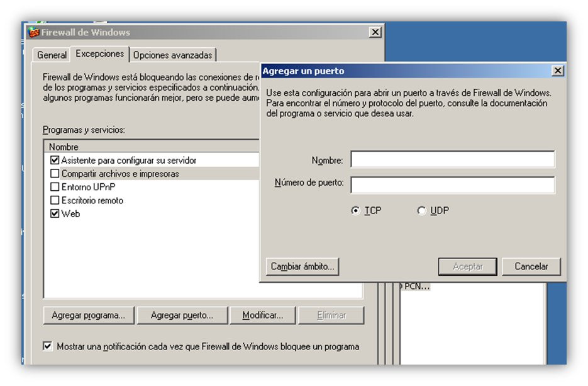
Task: Switch to the General tab
Action: [x=52, y=55]
